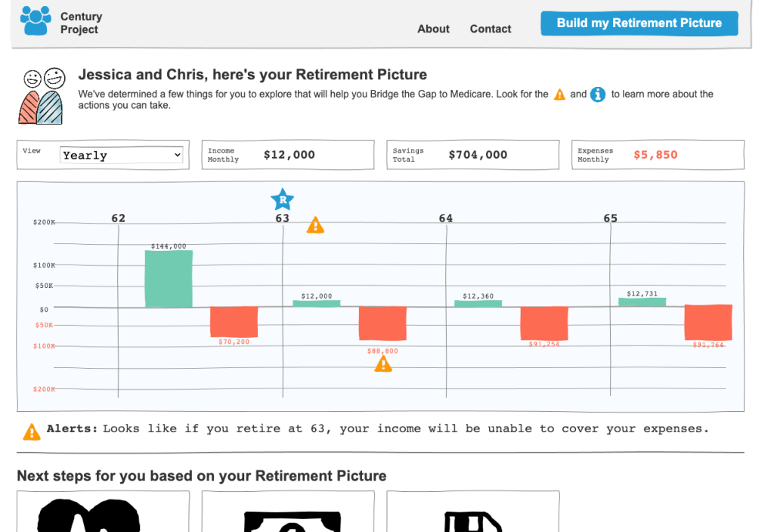
Task: Select the $70,200 red expense bar
Action: click(x=234, y=322)
